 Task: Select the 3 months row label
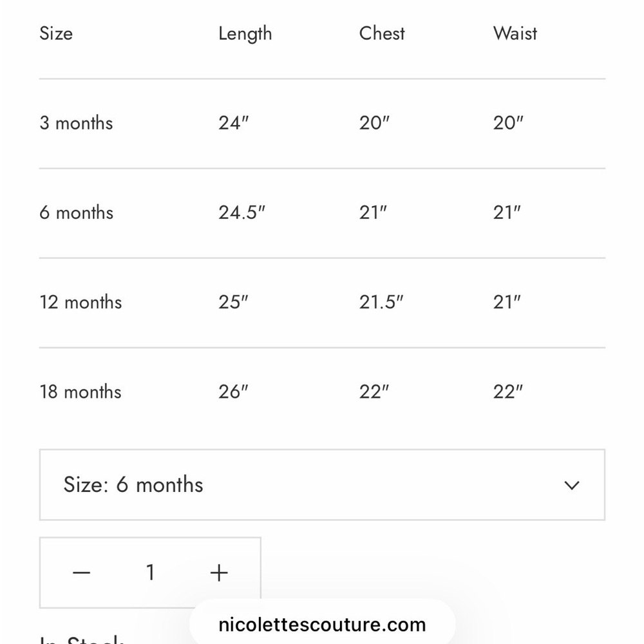(76, 123)
